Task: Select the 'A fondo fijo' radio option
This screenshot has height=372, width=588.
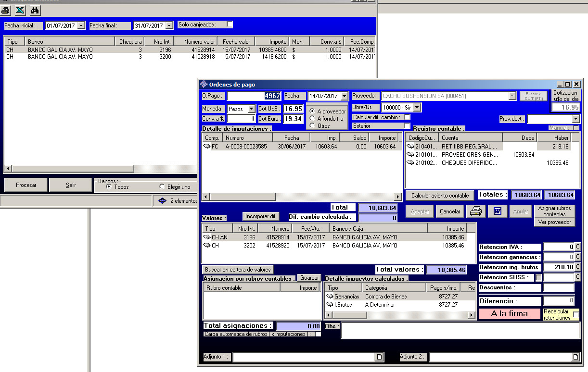Action: (x=312, y=118)
